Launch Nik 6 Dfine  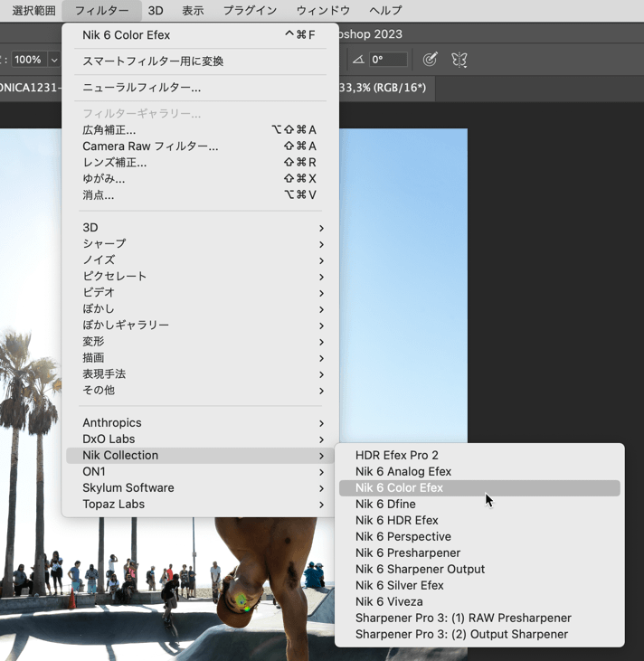[479, 505]
